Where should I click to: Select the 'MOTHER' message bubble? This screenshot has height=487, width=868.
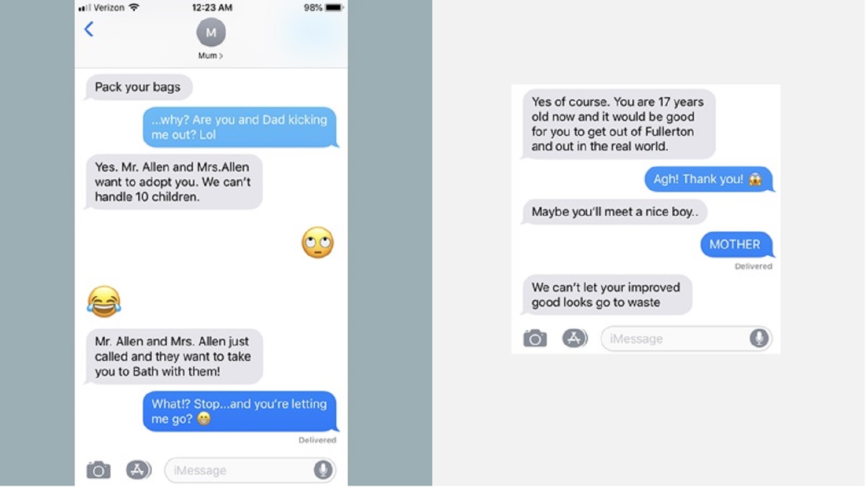736,245
